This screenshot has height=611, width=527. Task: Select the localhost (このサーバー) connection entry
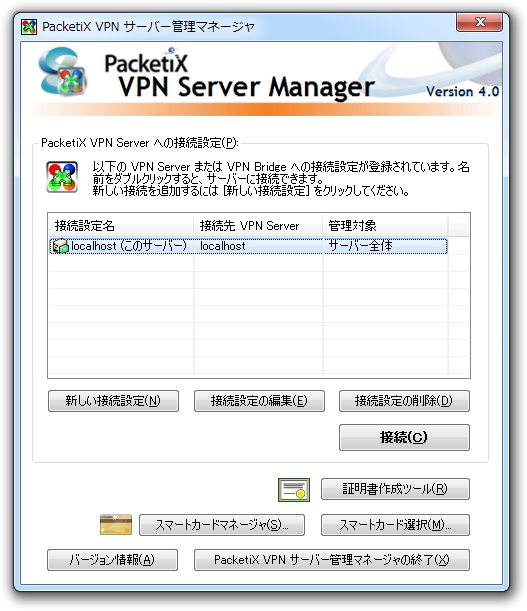(x=248, y=246)
